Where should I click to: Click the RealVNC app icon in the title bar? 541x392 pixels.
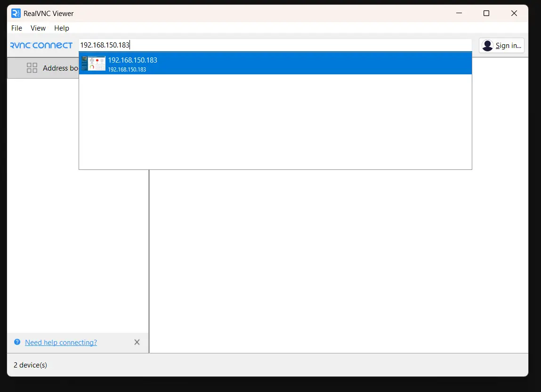tap(16, 13)
